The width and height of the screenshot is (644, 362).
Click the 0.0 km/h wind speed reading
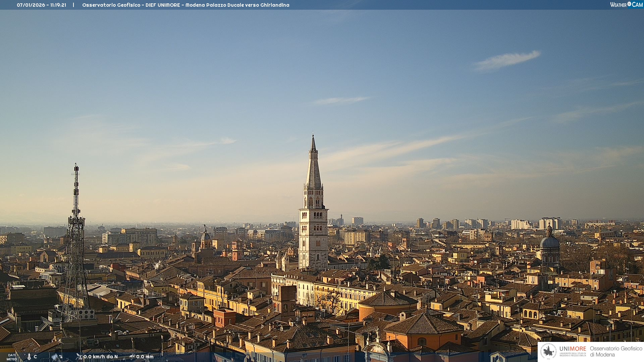coord(101,357)
